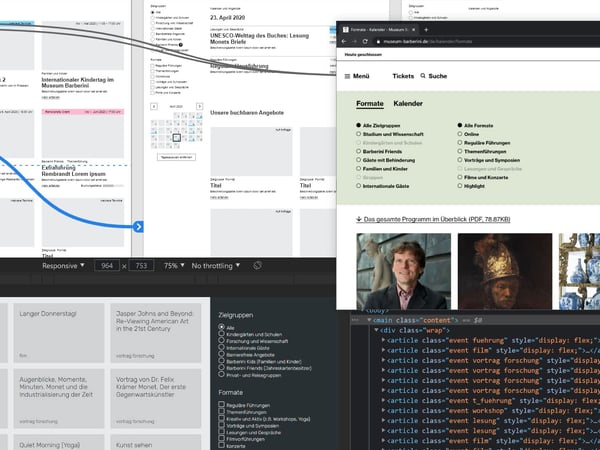
Task: Select Barberini Friends radio on website
Action: point(359,151)
